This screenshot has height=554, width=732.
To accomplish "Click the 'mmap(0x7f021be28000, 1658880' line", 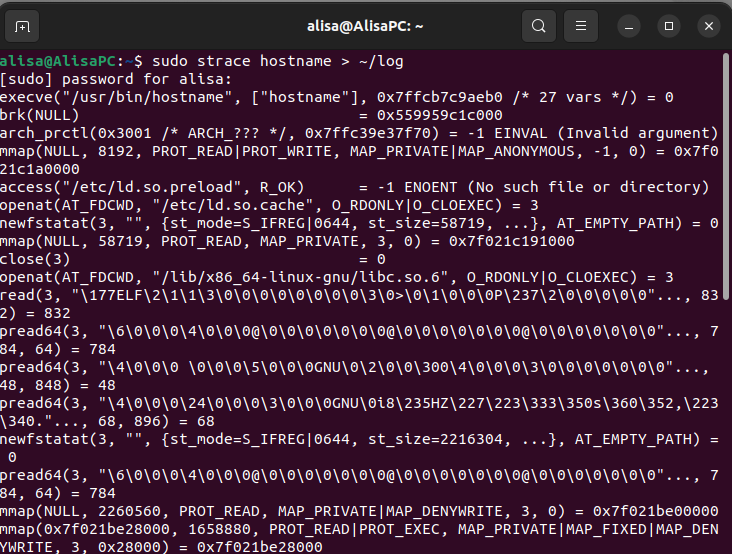I will click(x=359, y=538).
